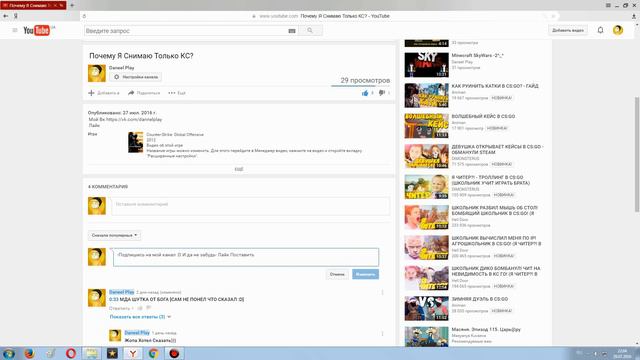Open the on-screen keyboard icon in search box

[292, 31]
